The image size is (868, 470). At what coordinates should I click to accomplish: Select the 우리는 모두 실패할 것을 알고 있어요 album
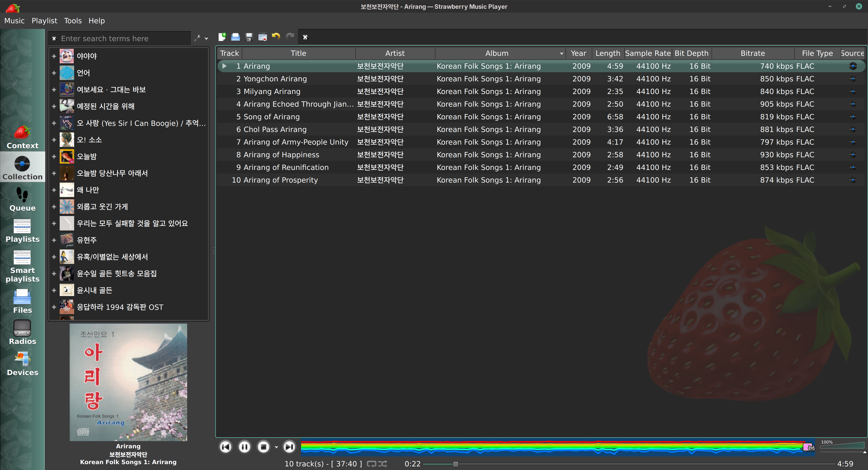pos(132,223)
